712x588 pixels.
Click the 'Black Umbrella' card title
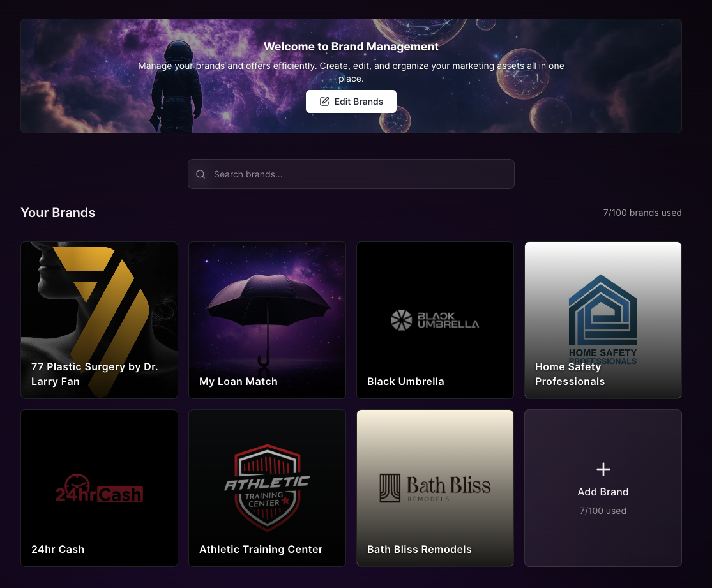(405, 381)
